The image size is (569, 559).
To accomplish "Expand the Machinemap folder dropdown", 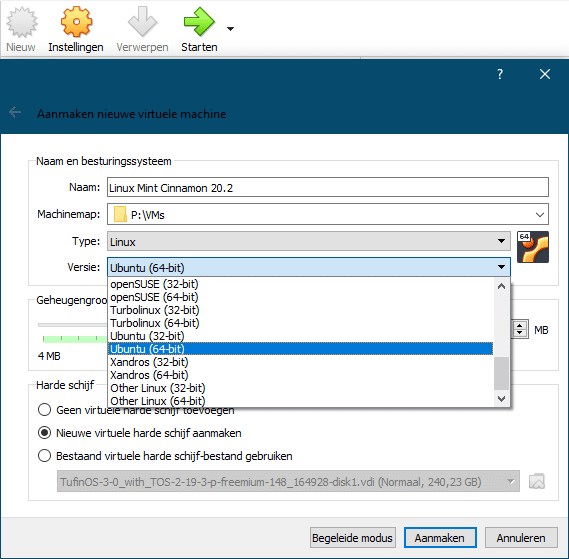I will [x=540, y=215].
